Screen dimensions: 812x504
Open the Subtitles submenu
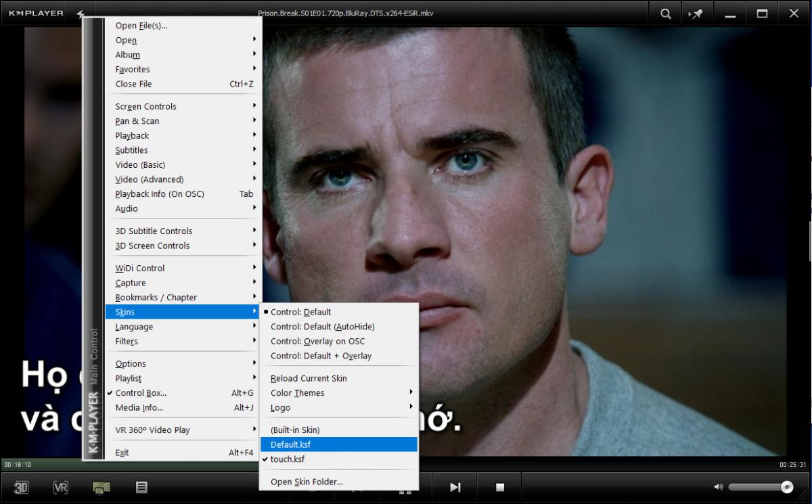pyautogui.click(x=131, y=150)
